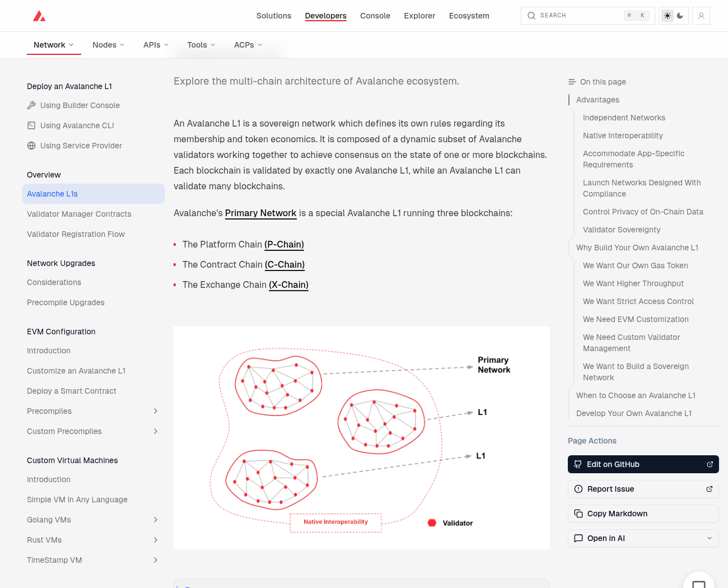Open the Explorer top menu item
728x588 pixels.
[419, 16]
